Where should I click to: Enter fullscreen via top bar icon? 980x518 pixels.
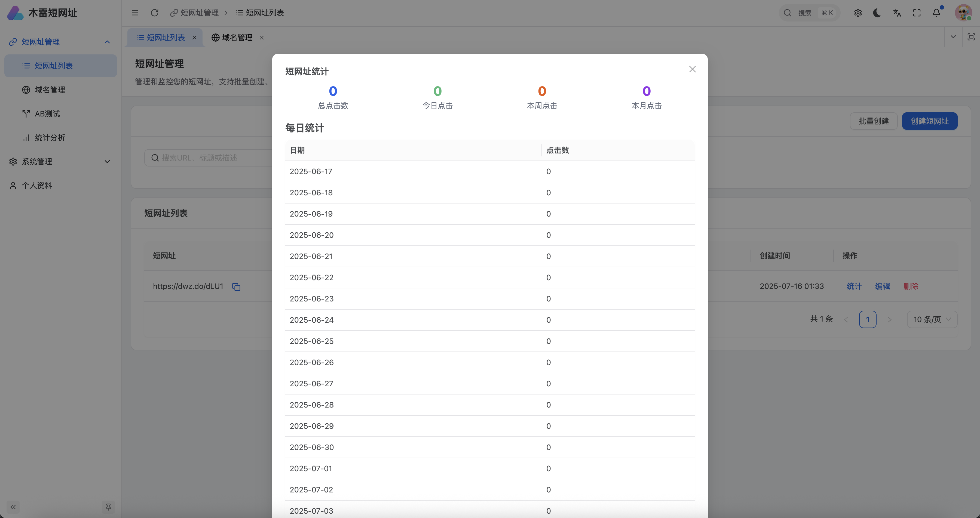click(x=917, y=13)
